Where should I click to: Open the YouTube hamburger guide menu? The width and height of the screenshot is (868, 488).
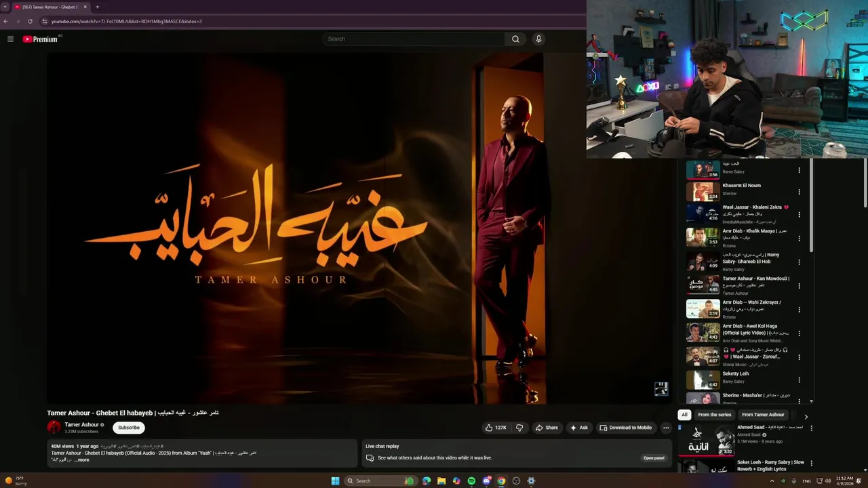(x=10, y=39)
